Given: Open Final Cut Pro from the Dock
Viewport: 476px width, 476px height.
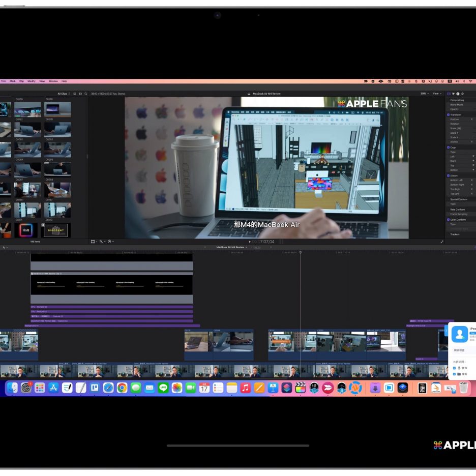Looking at the screenshot, I should click(x=301, y=388).
